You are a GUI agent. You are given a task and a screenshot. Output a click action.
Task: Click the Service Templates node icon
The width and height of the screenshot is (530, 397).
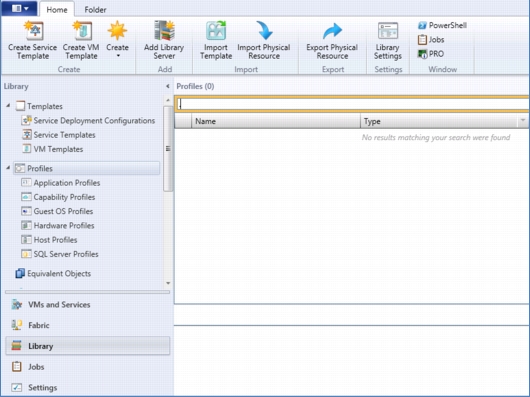tap(26, 134)
